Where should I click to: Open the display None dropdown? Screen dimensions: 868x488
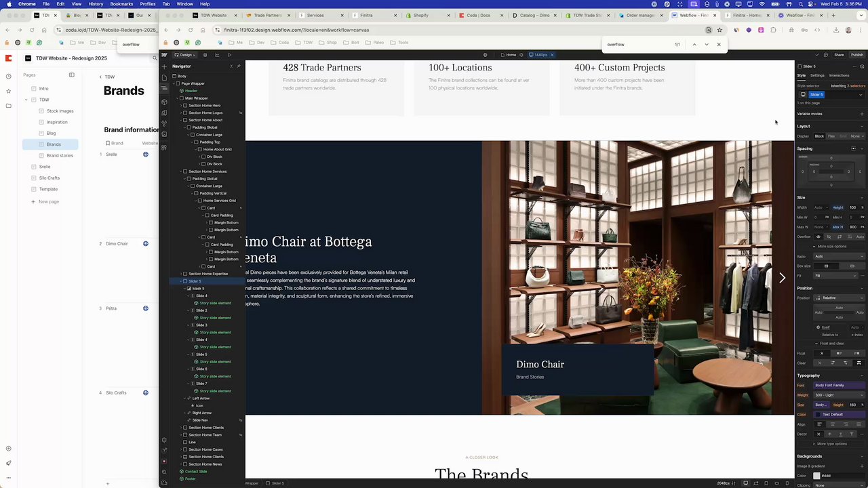click(857, 136)
